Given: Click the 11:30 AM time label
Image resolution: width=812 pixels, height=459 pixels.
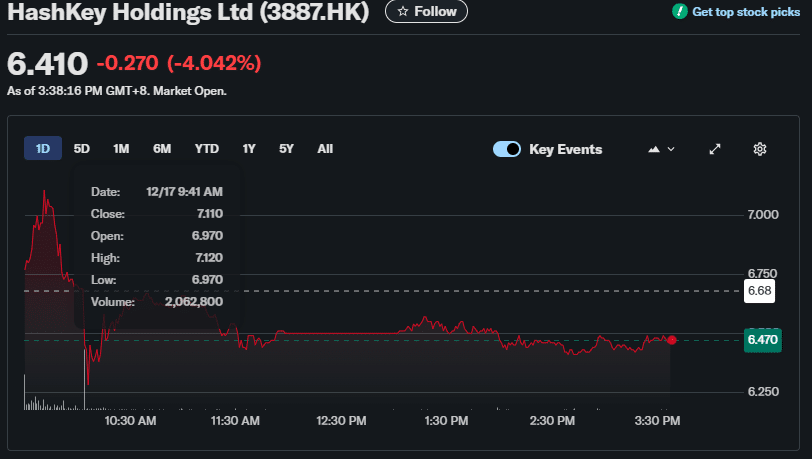Looking at the screenshot, I should tap(235, 421).
